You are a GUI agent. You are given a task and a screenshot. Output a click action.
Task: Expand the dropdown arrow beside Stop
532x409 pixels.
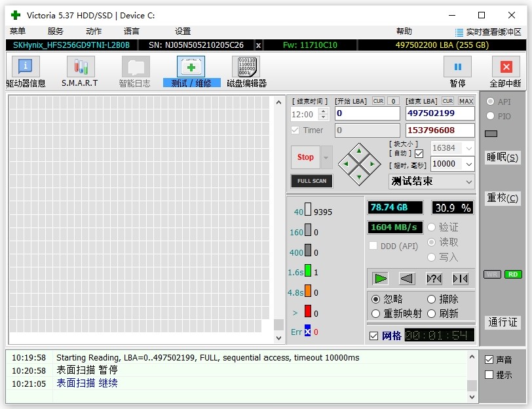coord(326,157)
